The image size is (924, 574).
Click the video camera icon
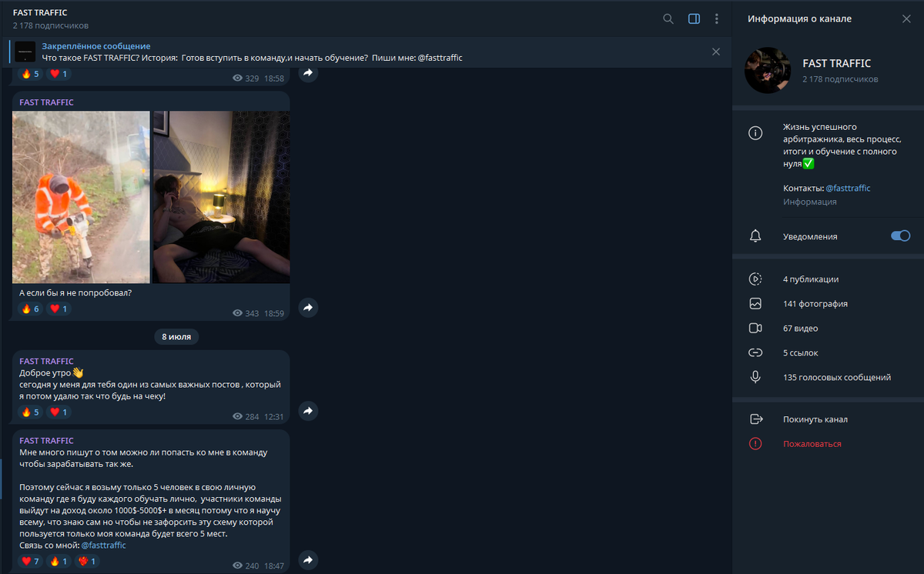(755, 329)
